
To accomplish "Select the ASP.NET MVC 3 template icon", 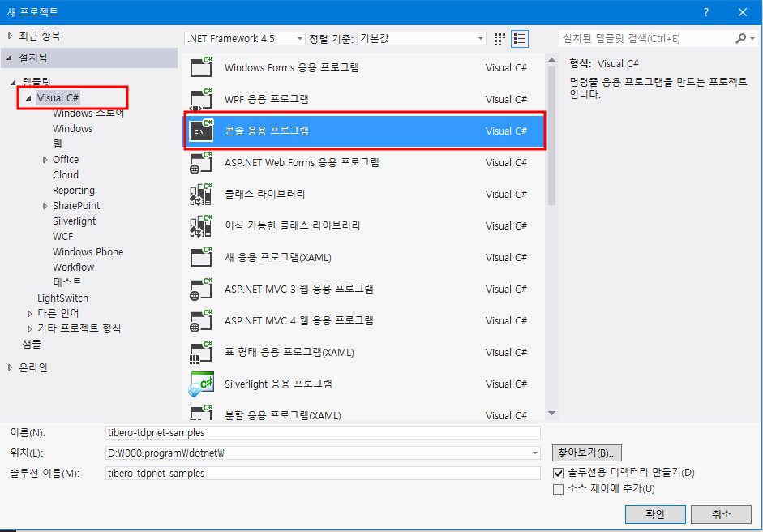I will point(201,290).
